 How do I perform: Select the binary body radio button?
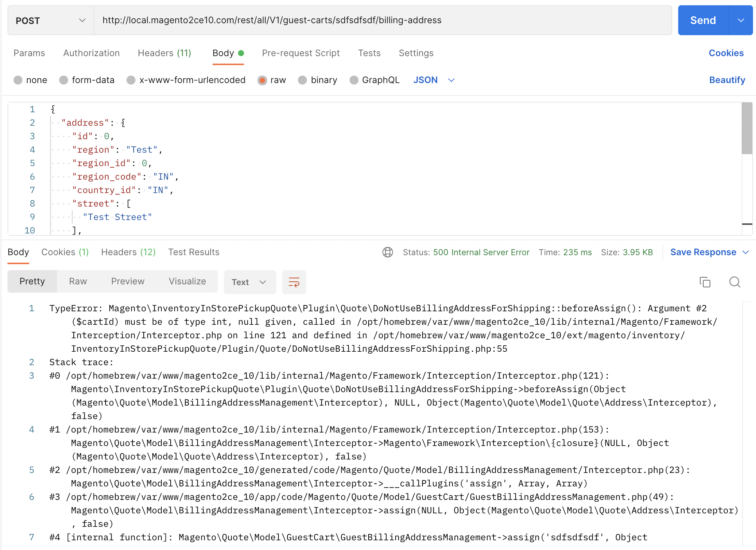(302, 80)
